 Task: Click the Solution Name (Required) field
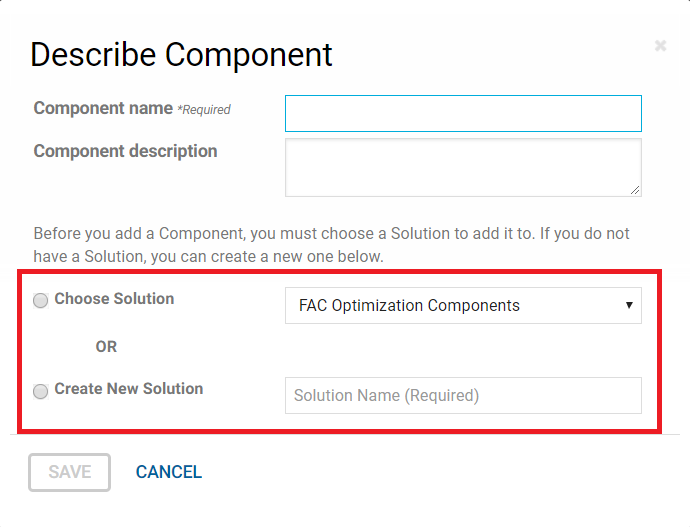pos(463,395)
